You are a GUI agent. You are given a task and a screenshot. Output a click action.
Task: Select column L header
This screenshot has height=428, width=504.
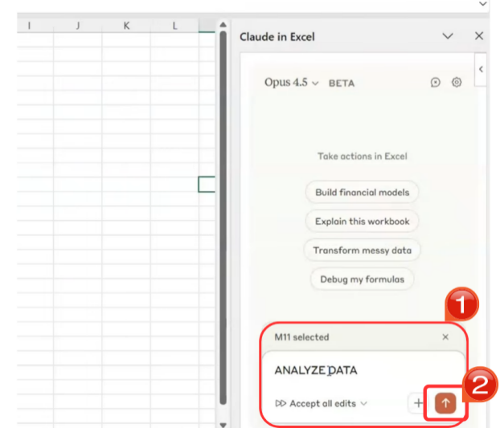pos(174,26)
